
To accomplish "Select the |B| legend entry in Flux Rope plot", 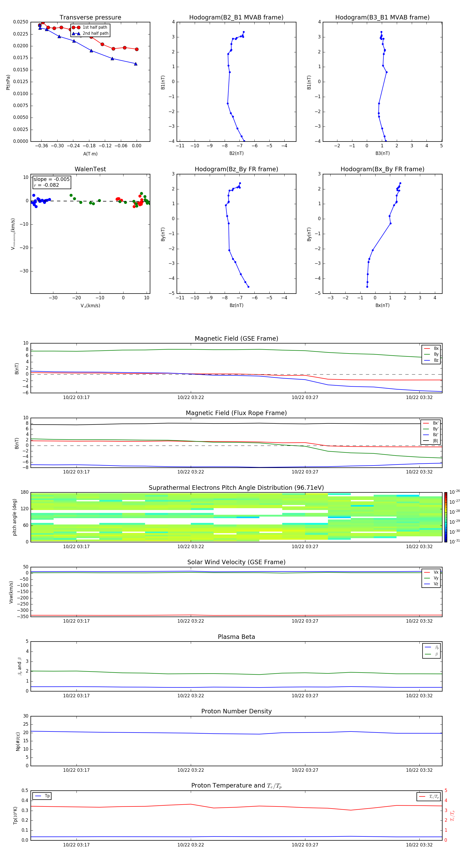I will coord(431,441).
